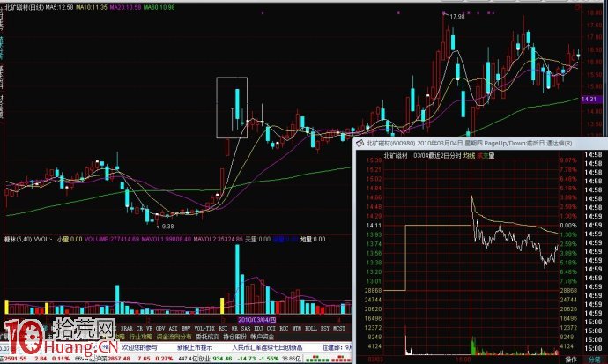Click the 小量:0.00 indicator label
This screenshot has width=608, height=364.
[x=70, y=239]
